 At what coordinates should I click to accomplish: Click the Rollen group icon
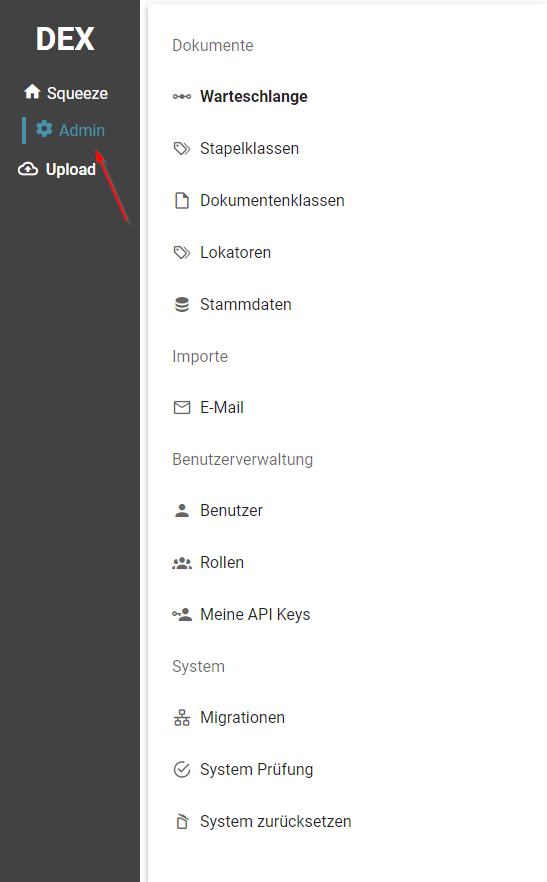182,562
